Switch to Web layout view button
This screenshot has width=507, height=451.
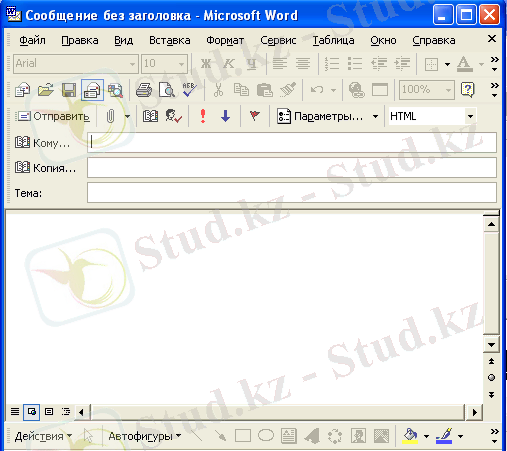click(32, 412)
